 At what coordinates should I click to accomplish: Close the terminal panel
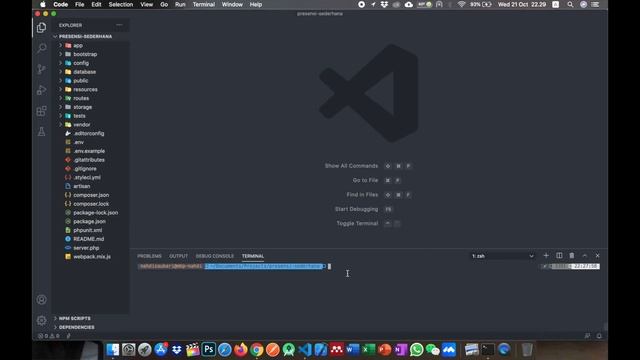click(598, 256)
